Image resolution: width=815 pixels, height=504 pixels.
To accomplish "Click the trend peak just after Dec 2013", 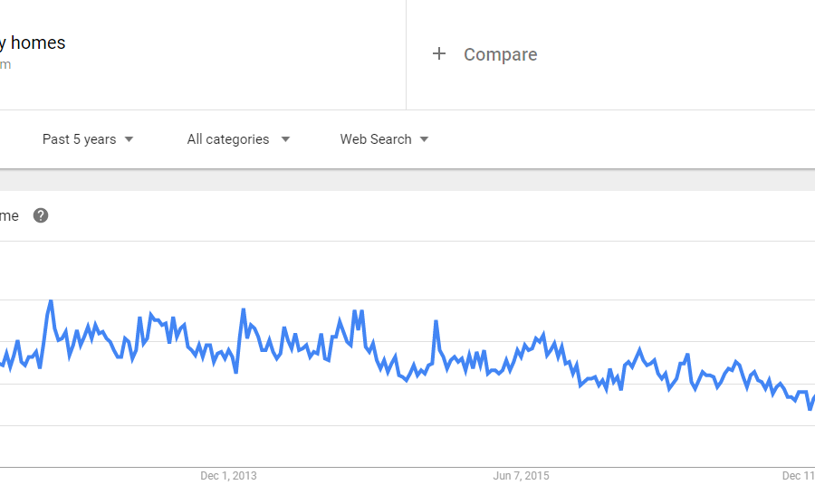I will 243,310.
